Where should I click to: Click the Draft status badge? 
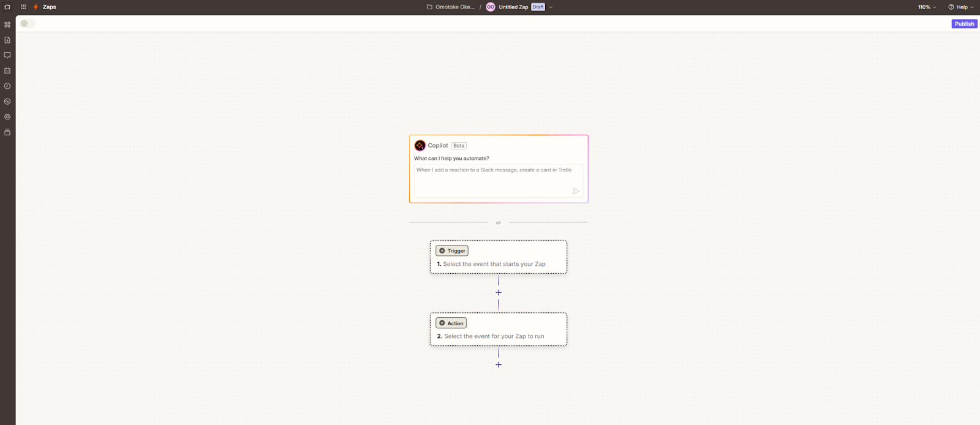[x=538, y=7]
